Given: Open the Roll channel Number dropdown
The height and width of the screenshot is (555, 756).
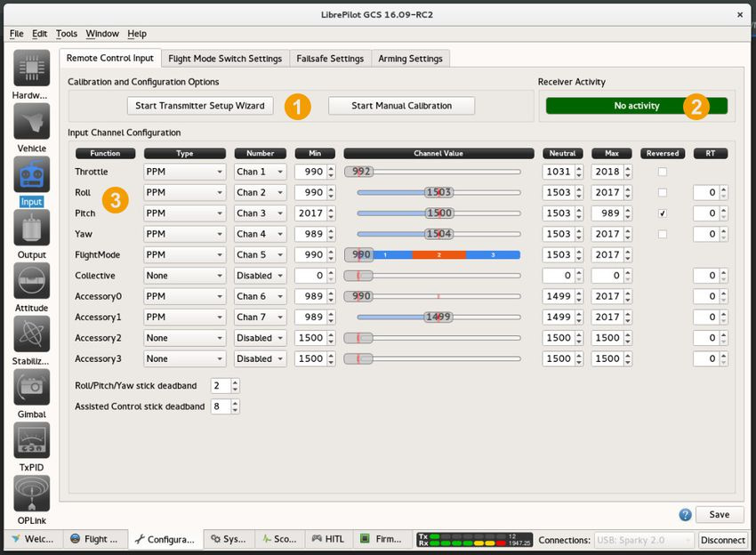Looking at the screenshot, I should [261, 192].
